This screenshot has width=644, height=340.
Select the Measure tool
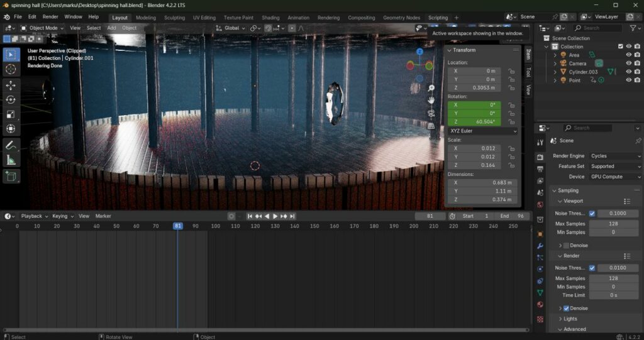11,160
